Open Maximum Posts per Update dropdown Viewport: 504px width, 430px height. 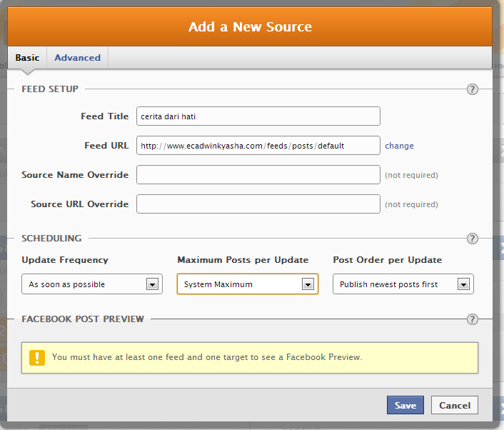[246, 284]
